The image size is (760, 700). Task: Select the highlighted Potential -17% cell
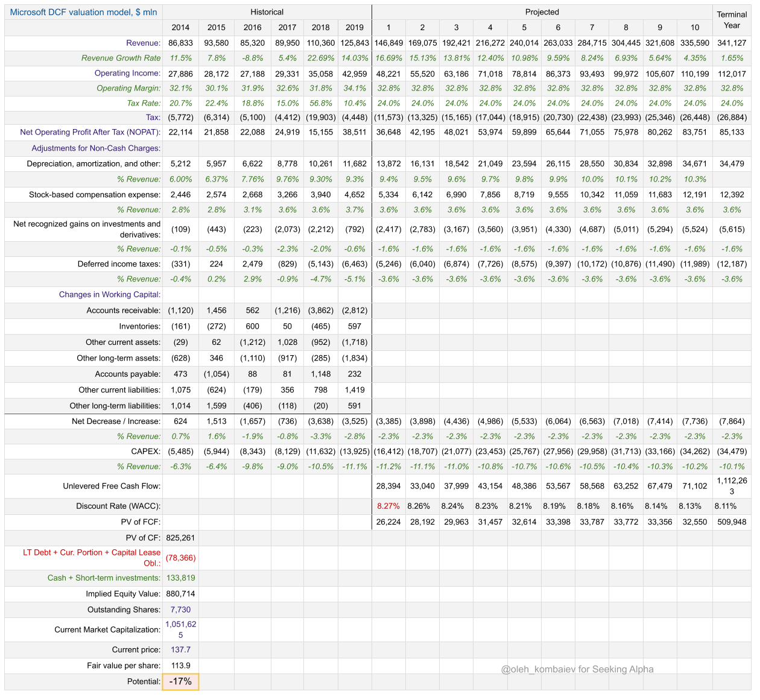coord(180,682)
